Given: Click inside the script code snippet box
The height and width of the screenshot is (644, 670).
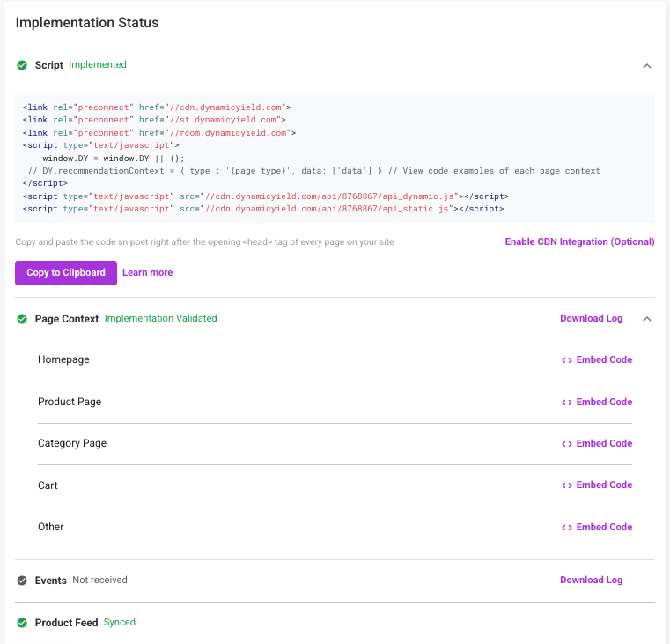Looking at the screenshot, I should coord(335,159).
